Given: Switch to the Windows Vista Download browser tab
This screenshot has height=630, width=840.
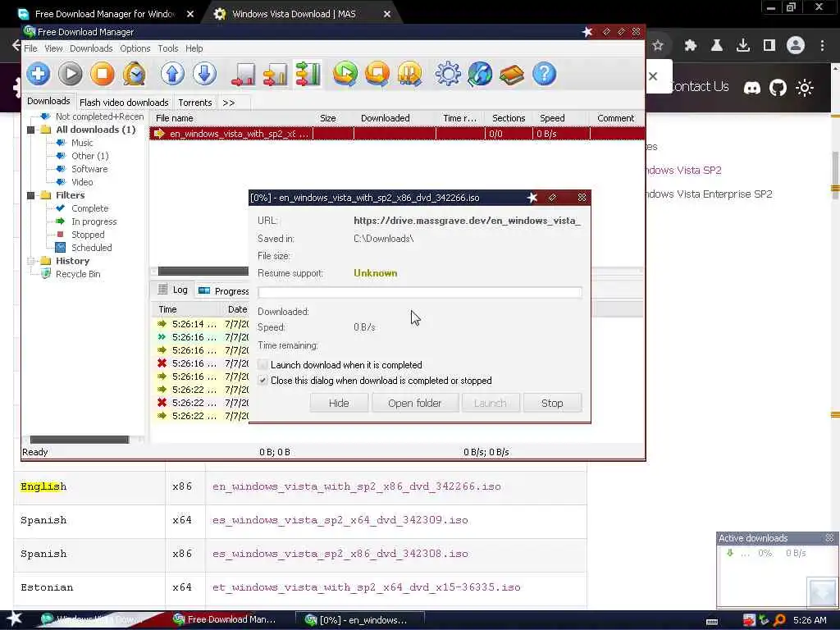Looking at the screenshot, I should click(294, 14).
